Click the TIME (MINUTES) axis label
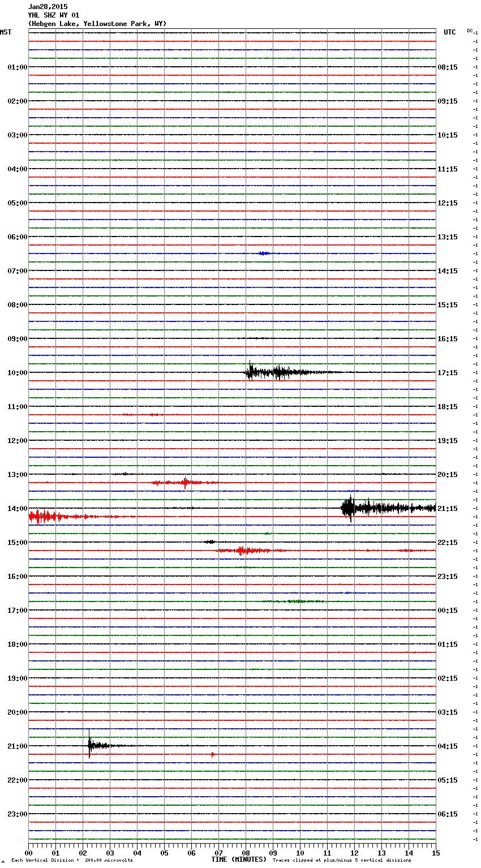481x868 pixels. pyautogui.click(x=239, y=860)
